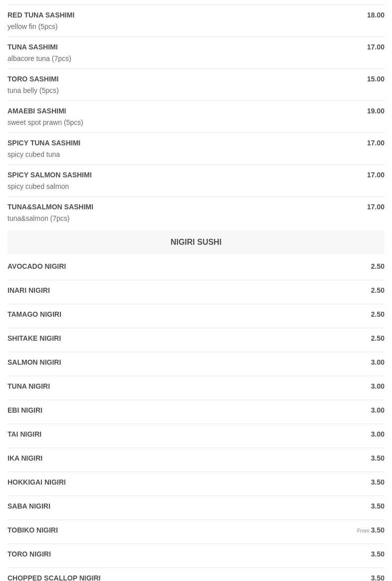
Task: Open Amaebi Sashimi sweet spot prawn
Action: pos(196,116)
